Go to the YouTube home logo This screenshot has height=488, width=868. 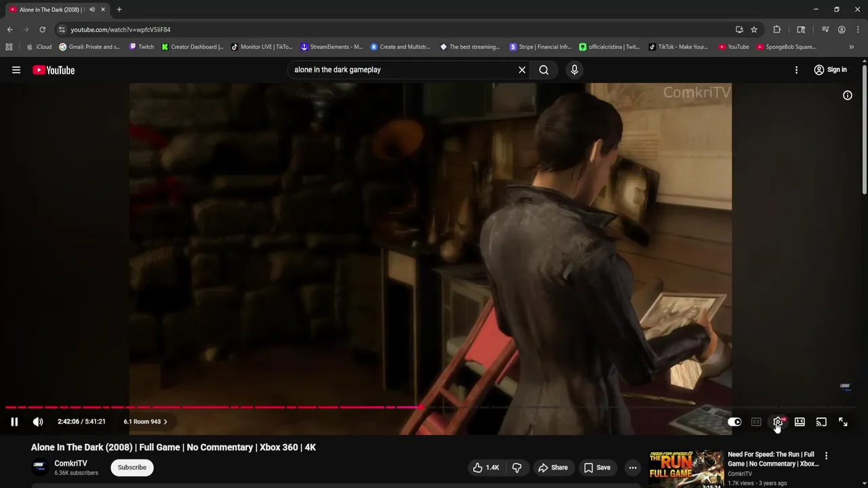[54, 70]
